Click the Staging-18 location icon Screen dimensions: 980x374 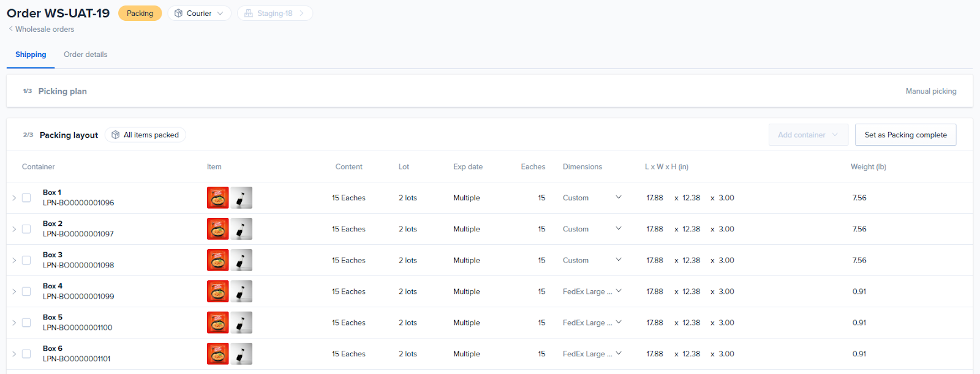[x=248, y=13]
